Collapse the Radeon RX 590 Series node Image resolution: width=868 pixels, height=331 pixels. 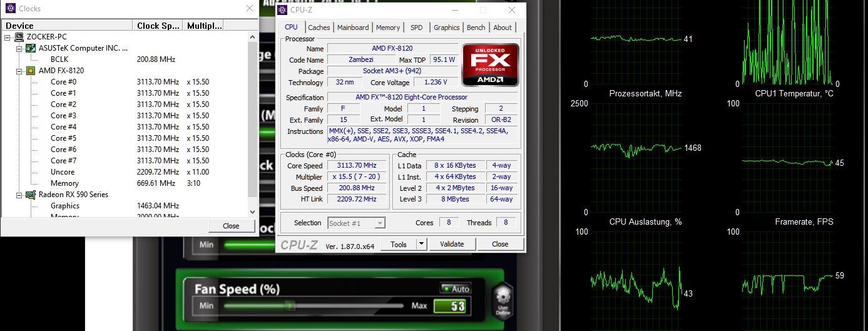[19, 195]
